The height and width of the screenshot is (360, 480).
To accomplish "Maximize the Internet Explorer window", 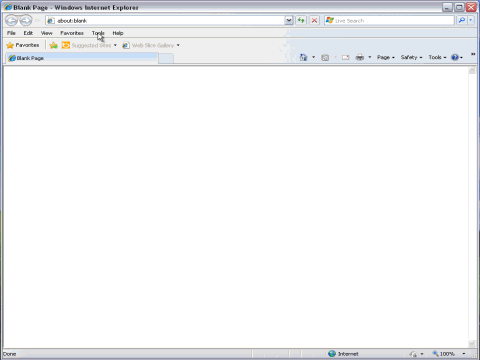I will coord(459,7).
